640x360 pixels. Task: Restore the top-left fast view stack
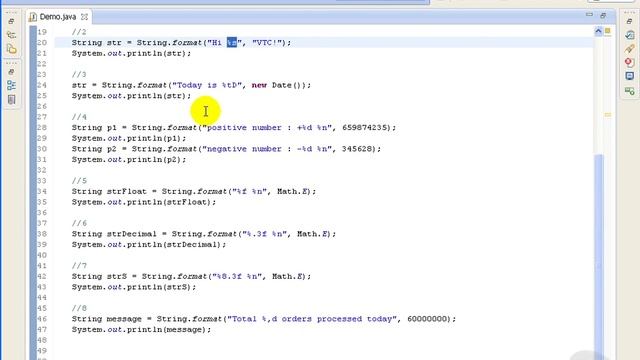click(11, 21)
